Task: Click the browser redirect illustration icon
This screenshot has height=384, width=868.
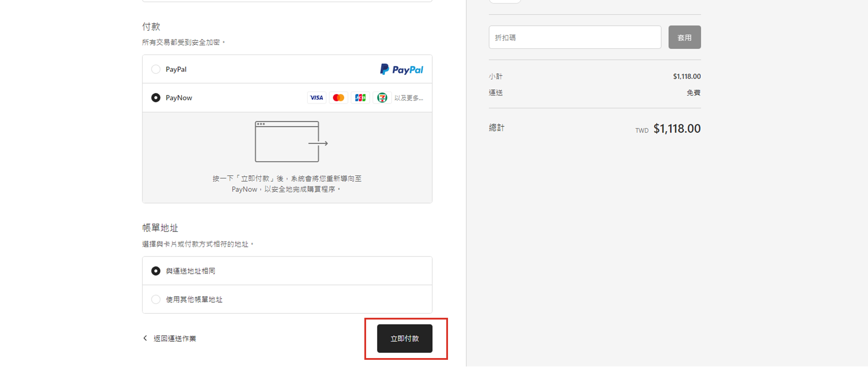Action: [290, 142]
